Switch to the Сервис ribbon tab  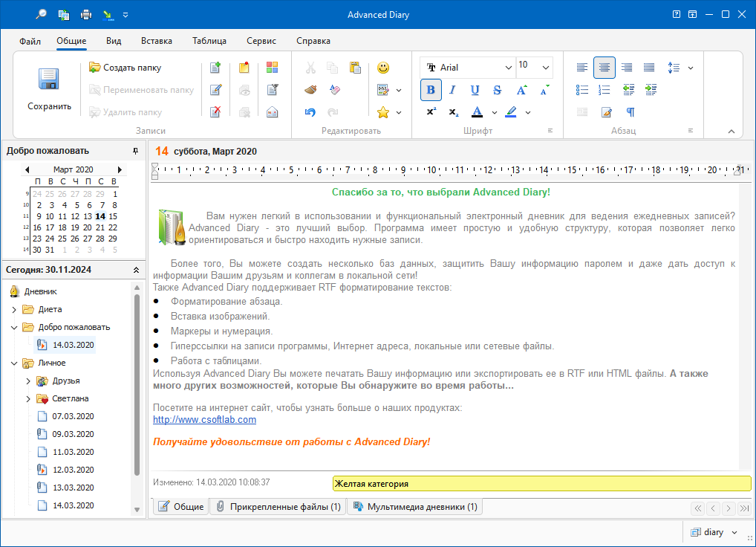(x=261, y=41)
